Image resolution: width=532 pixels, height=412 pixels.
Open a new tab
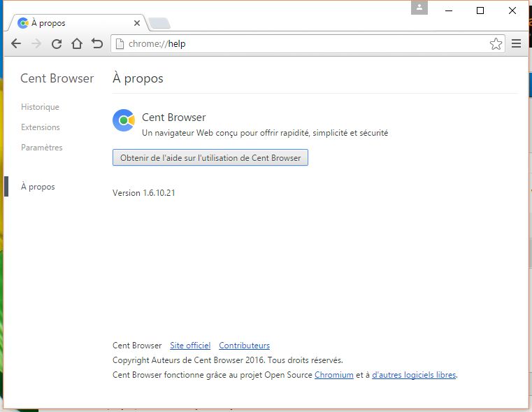159,23
